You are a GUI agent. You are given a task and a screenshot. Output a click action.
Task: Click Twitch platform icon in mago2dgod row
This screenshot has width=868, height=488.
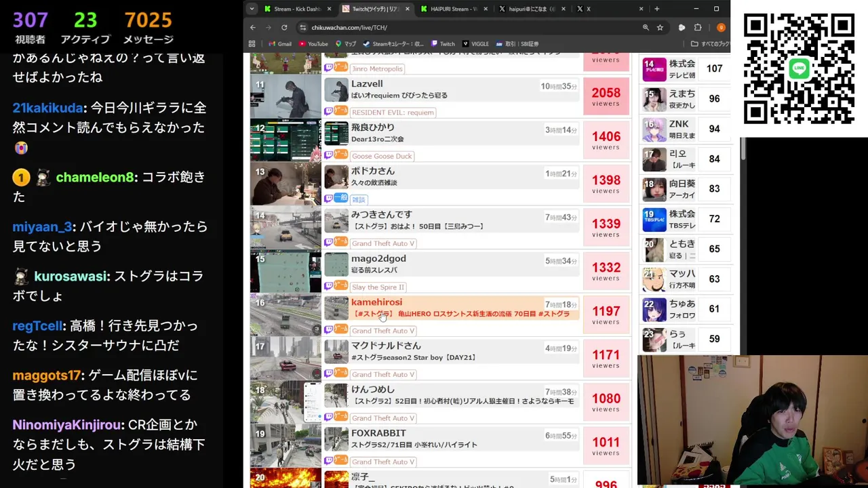tap(328, 286)
